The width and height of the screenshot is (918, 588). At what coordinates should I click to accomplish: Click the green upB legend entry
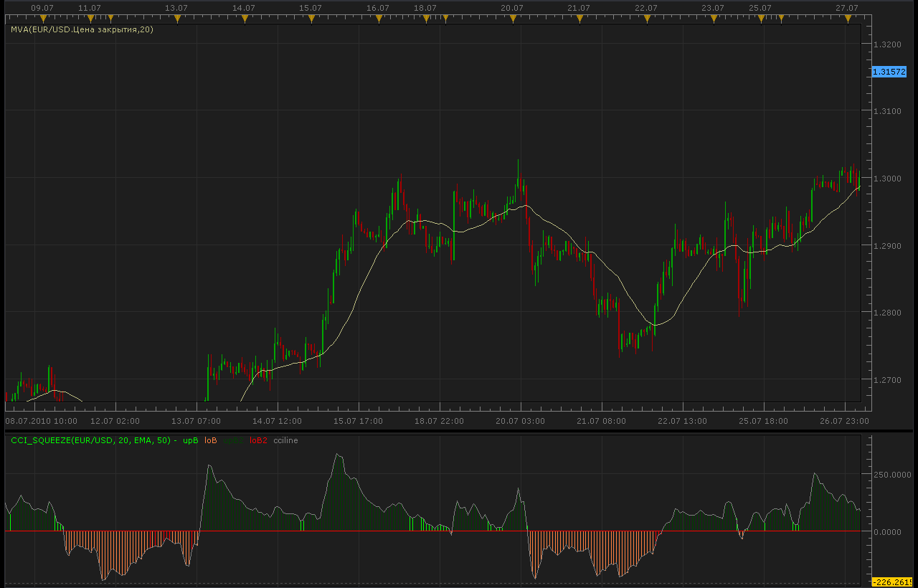pyautogui.click(x=190, y=440)
